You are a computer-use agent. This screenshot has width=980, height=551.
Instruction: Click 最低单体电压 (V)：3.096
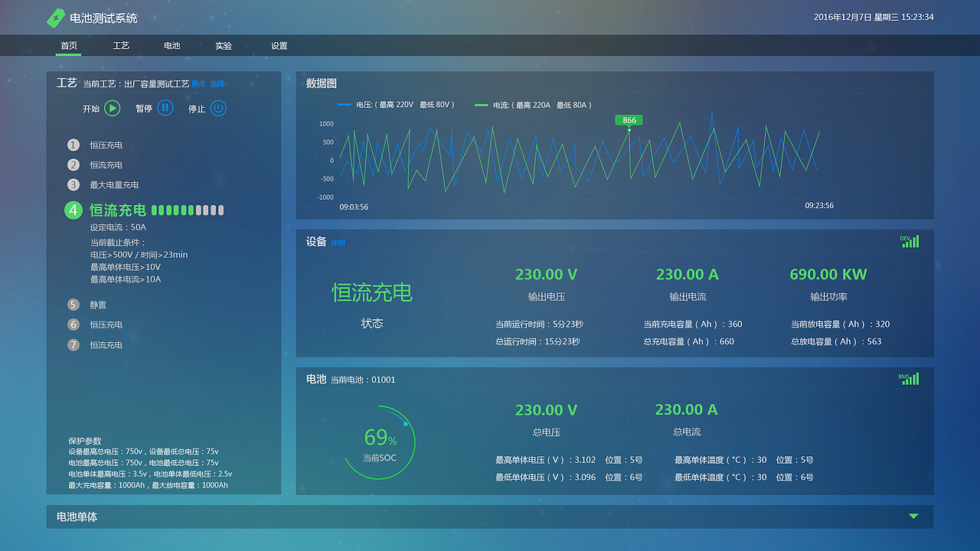[x=545, y=478]
